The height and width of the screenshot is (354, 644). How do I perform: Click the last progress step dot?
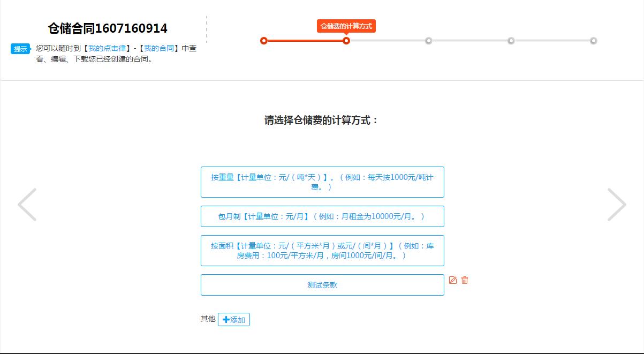[593, 40]
